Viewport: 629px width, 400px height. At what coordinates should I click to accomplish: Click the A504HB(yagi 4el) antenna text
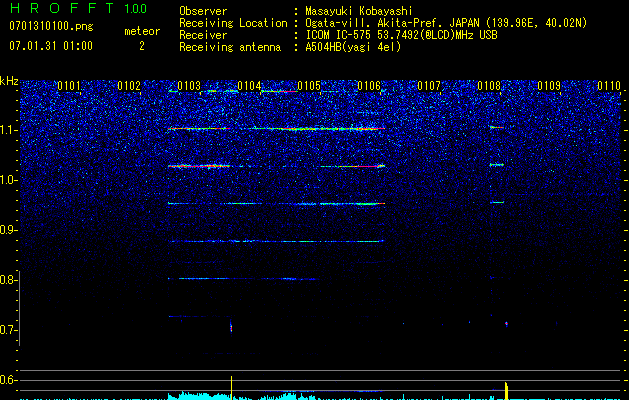[353, 47]
